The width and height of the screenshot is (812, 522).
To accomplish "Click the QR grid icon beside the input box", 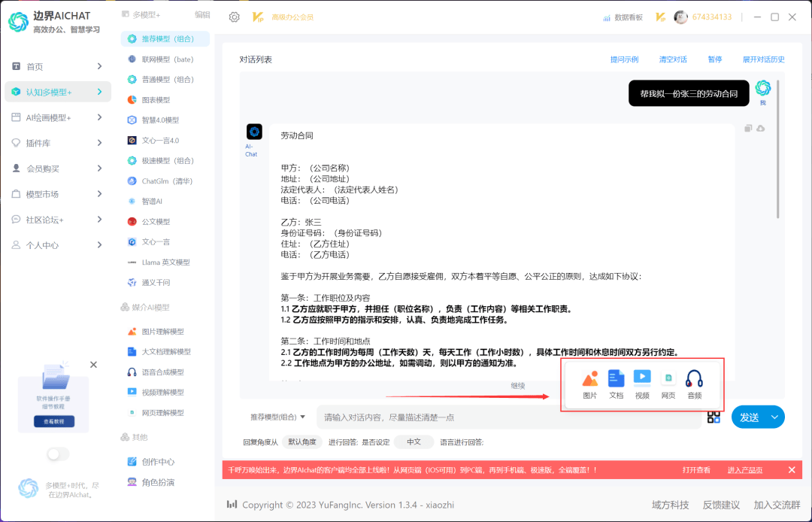I will pos(713,417).
